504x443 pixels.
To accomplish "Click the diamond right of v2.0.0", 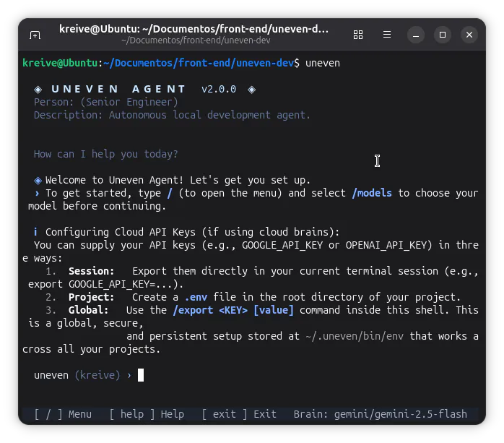I will point(252,90).
